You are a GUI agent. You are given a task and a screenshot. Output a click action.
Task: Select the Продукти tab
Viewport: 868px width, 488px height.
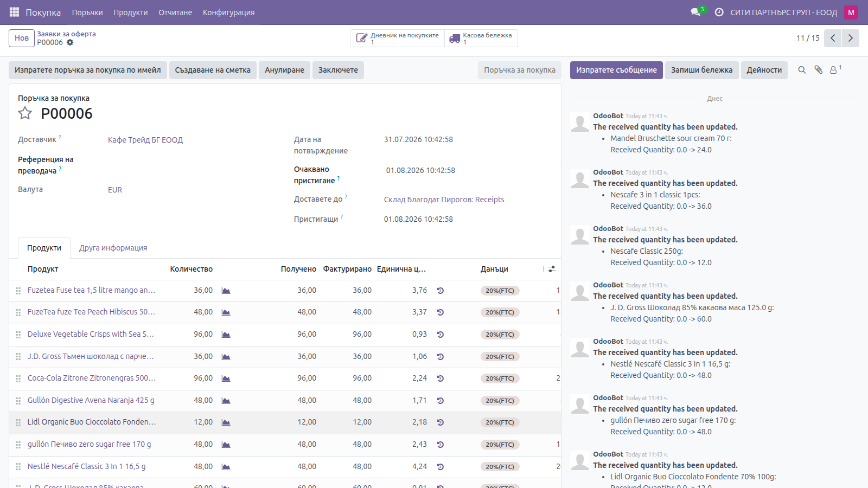click(44, 248)
